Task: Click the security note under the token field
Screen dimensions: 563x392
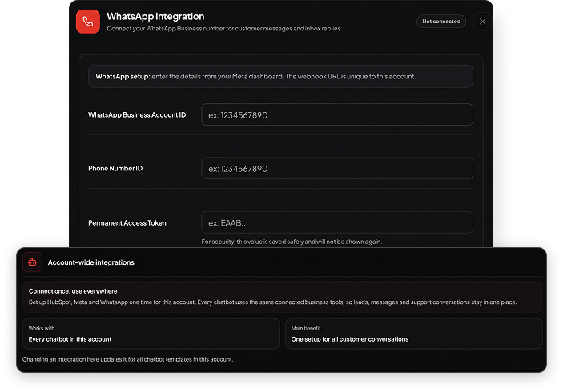Action: point(292,242)
